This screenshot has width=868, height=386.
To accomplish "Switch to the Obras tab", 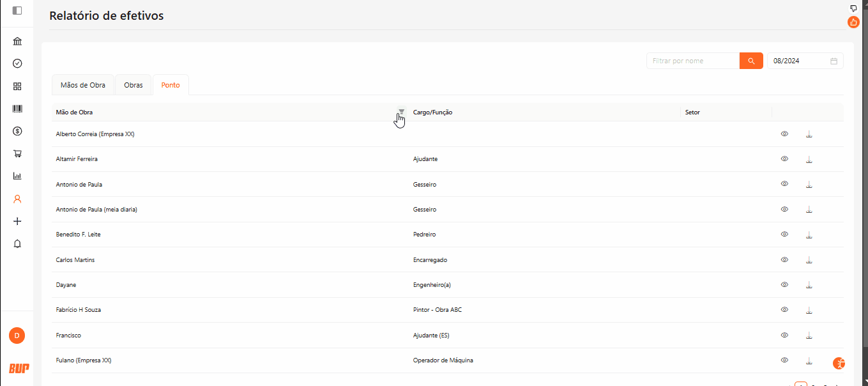I will pos(133,85).
